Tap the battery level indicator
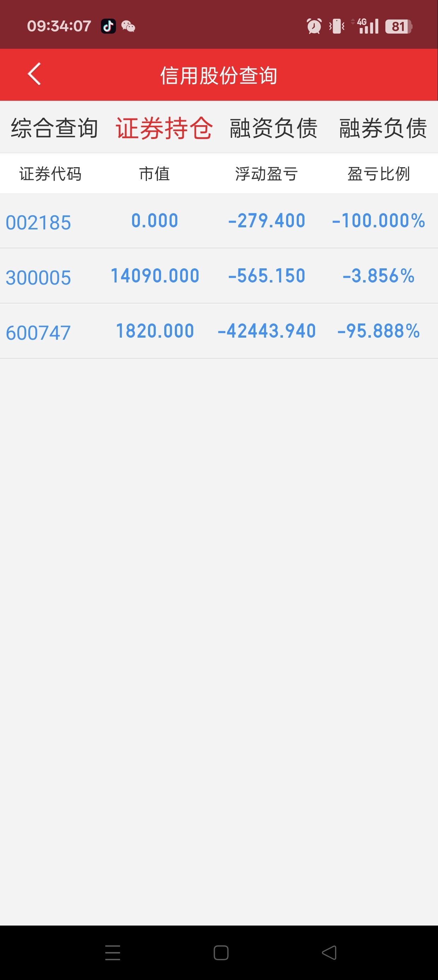Viewport: 438px width, 980px height. (398, 26)
